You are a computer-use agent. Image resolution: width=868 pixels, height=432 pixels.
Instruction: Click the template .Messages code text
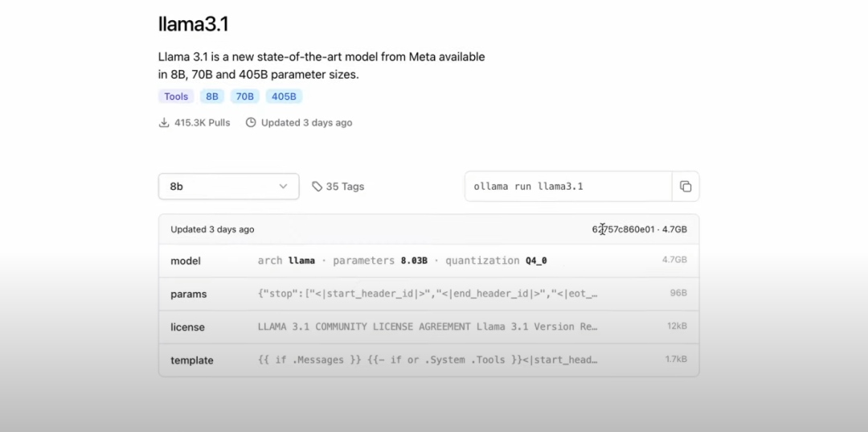[x=428, y=360]
